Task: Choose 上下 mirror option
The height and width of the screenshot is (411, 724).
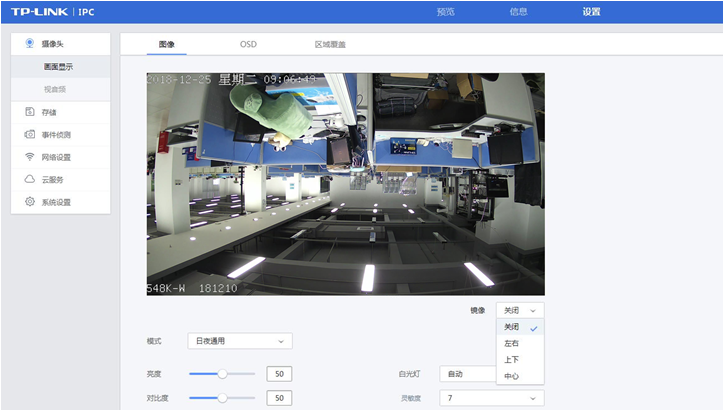Action: pyautogui.click(x=512, y=360)
